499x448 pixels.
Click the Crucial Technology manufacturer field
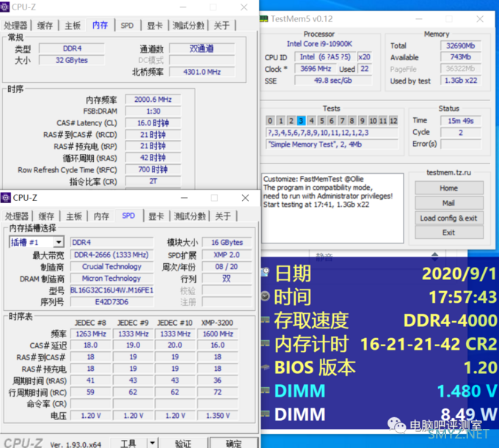point(112,266)
